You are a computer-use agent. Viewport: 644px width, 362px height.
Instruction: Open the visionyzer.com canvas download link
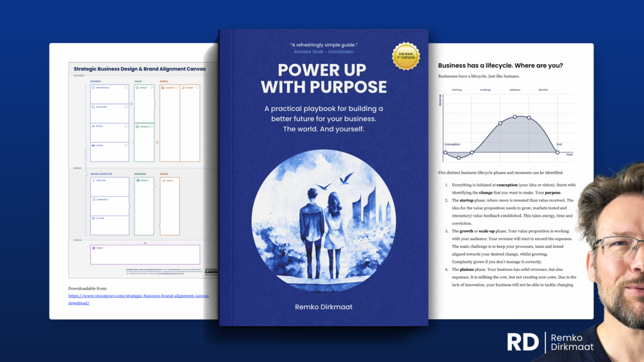pyautogui.click(x=139, y=299)
